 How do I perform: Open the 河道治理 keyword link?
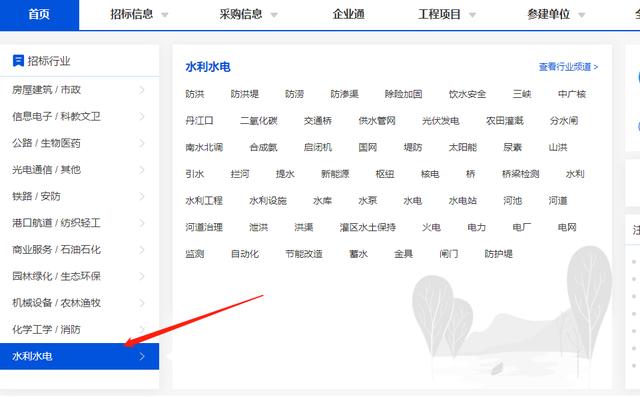click(204, 227)
